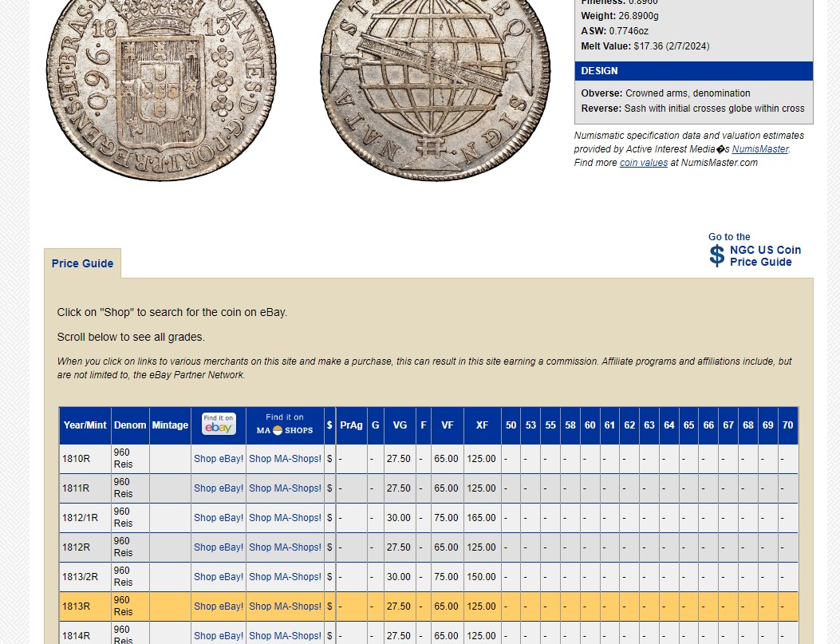Shop eBay for the 1810R coin
The width and height of the screenshot is (840, 644).
point(219,459)
